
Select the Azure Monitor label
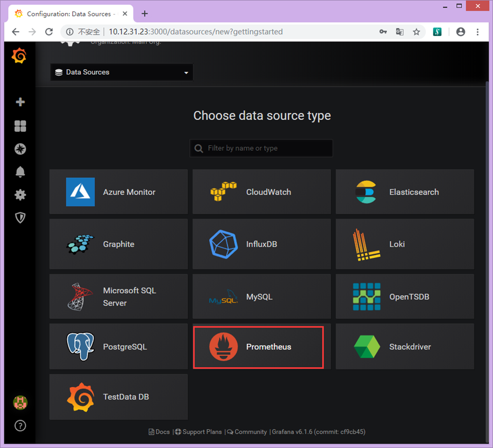pos(129,192)
